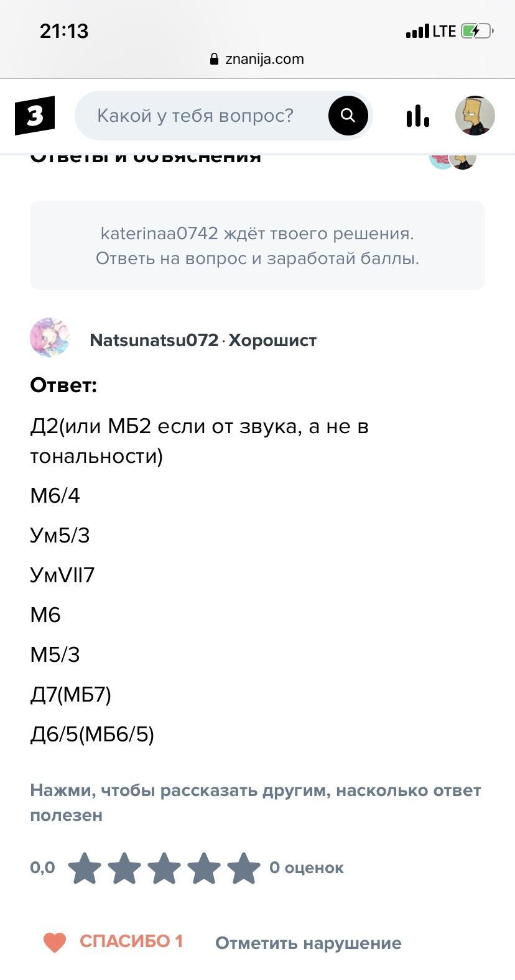Rate the answer one star

85,868
